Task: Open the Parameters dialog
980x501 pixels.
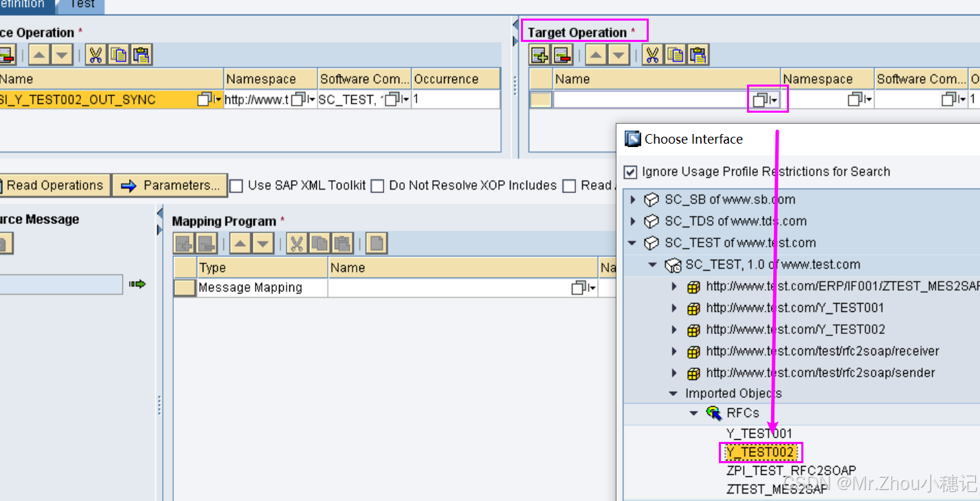Action: (x=170, y=185)
